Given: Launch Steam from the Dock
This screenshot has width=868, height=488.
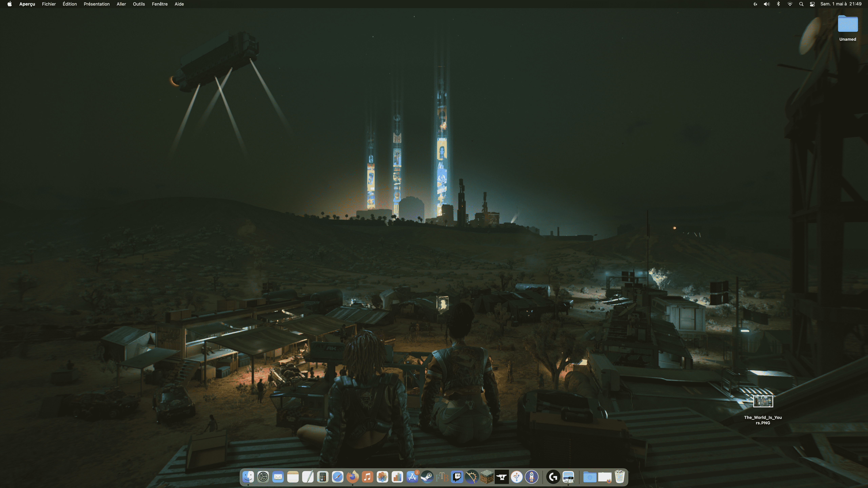Looking at the screenshot, I should [427, 477].
